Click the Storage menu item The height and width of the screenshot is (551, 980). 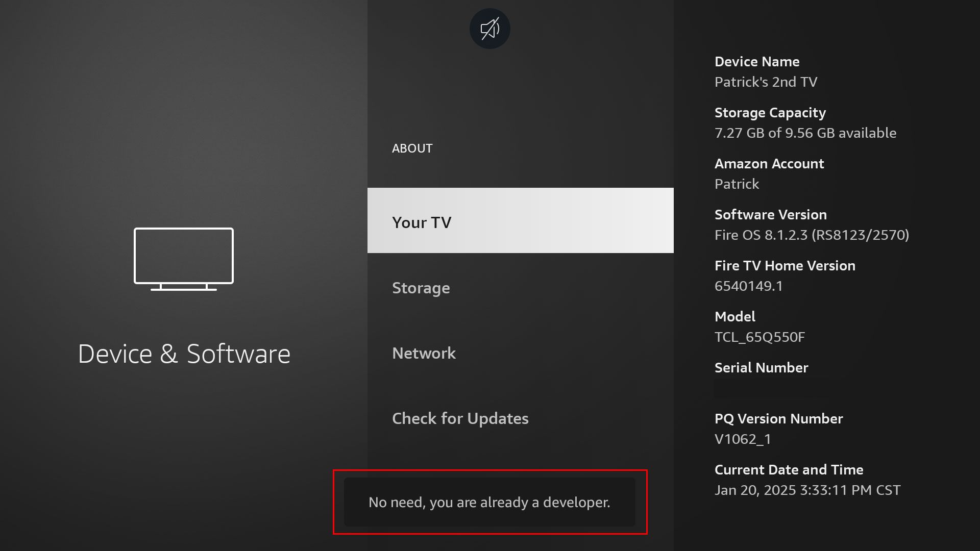pos(421,287)
